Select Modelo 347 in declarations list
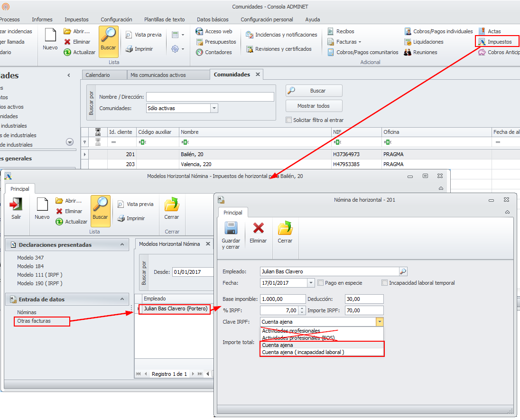 [x=30, y=258]
